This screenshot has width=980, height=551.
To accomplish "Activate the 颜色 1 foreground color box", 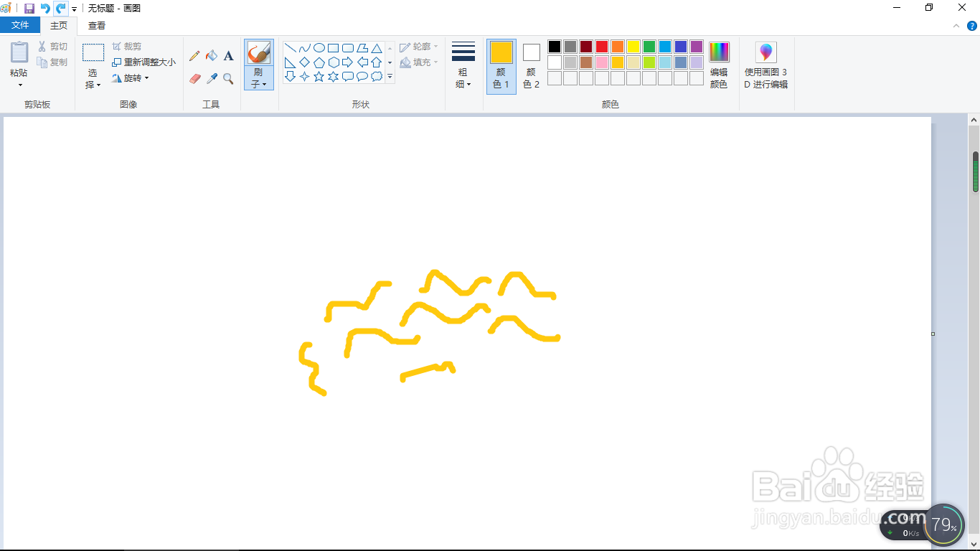I will (501, 66).
